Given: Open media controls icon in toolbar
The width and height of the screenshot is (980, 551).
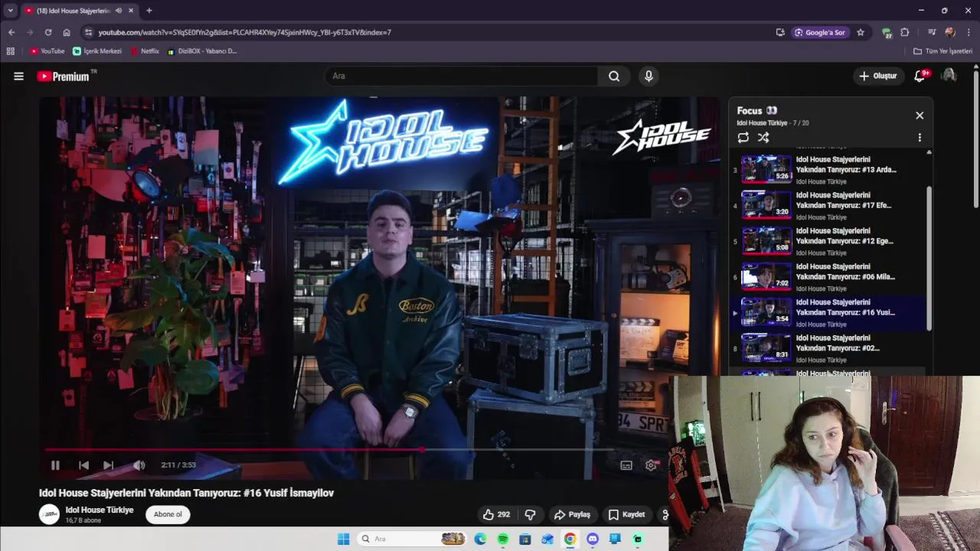Looking at the screenshot, I should pos(932,32).
